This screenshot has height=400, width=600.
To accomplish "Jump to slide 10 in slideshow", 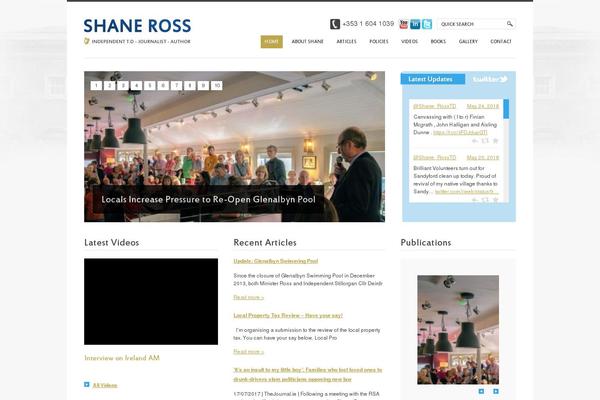I will [217, 86].
